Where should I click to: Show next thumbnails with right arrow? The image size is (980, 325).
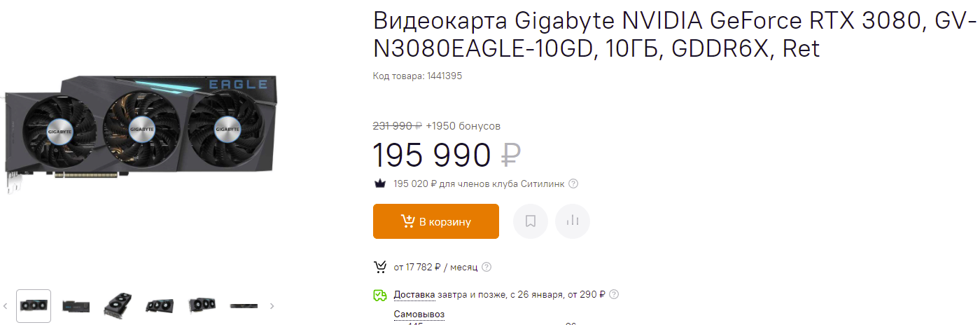(272, 306)
